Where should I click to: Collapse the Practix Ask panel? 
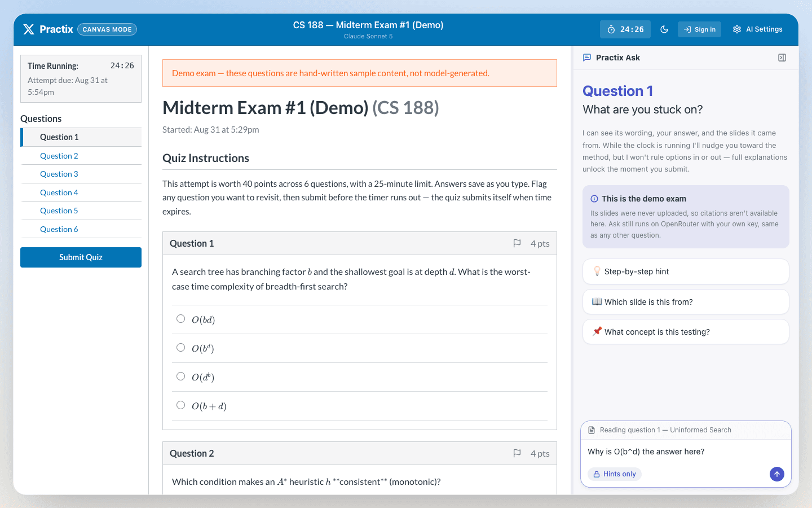tap(782, 58)
